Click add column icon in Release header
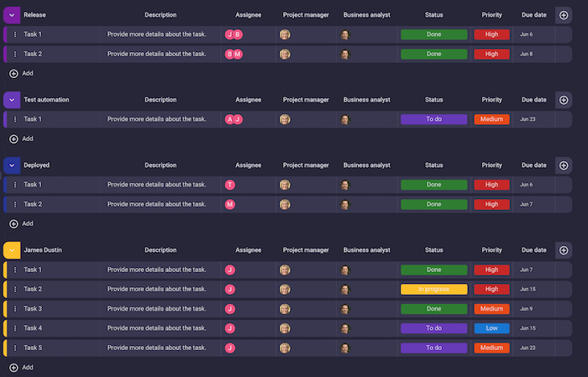This screenshot has height=377, width=588. tap(564, 15)
